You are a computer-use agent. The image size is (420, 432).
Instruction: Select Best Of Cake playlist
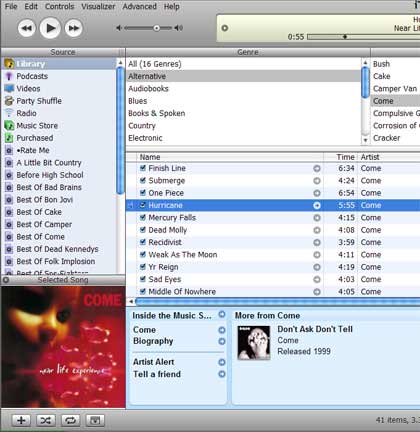click(x=59, y=212)
